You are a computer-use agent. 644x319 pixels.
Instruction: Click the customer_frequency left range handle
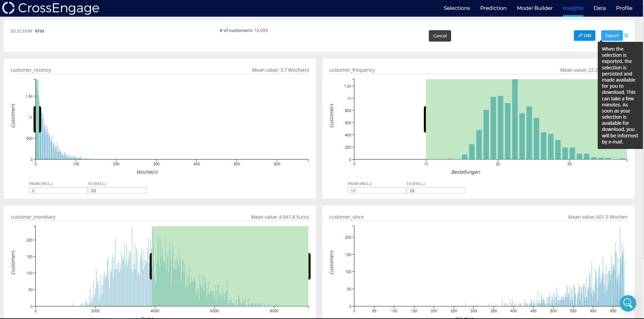pyautogui.click(x=425, y=119)
